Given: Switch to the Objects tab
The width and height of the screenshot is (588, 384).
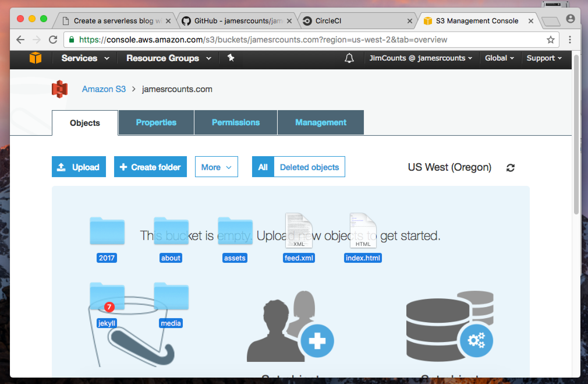Looking at the screenshot, I should pos(85,123).
